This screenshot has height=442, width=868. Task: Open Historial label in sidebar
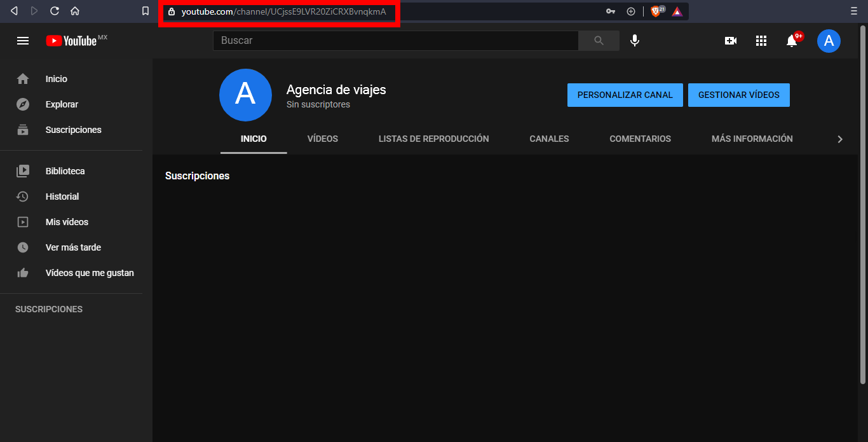point(62,197)
